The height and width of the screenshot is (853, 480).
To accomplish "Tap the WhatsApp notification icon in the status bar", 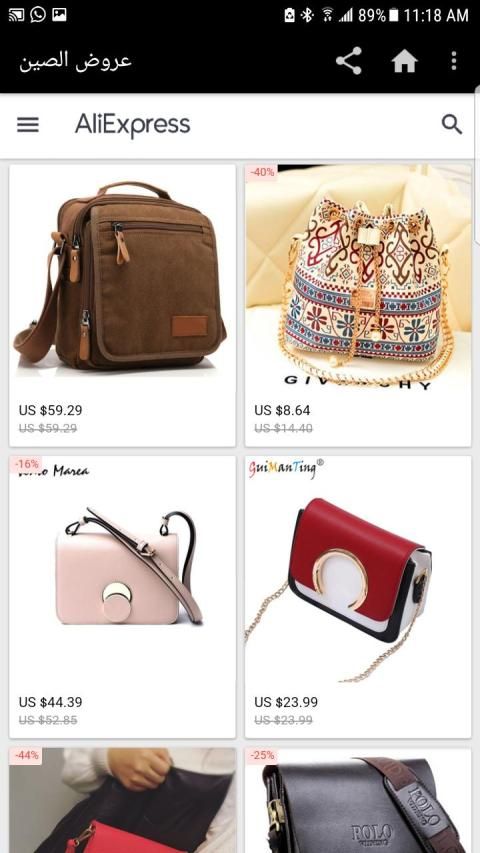I will [x=38, y=15].
